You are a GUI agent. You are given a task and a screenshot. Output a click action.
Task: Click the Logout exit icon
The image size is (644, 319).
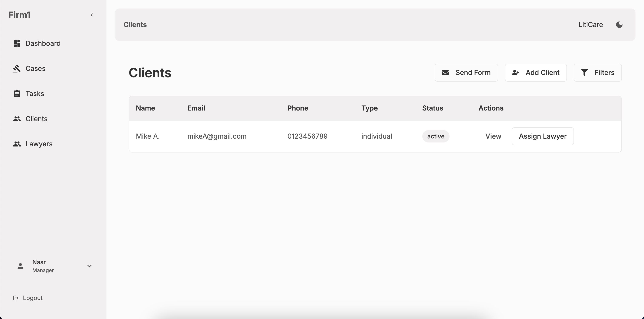[x=16, y=298]
